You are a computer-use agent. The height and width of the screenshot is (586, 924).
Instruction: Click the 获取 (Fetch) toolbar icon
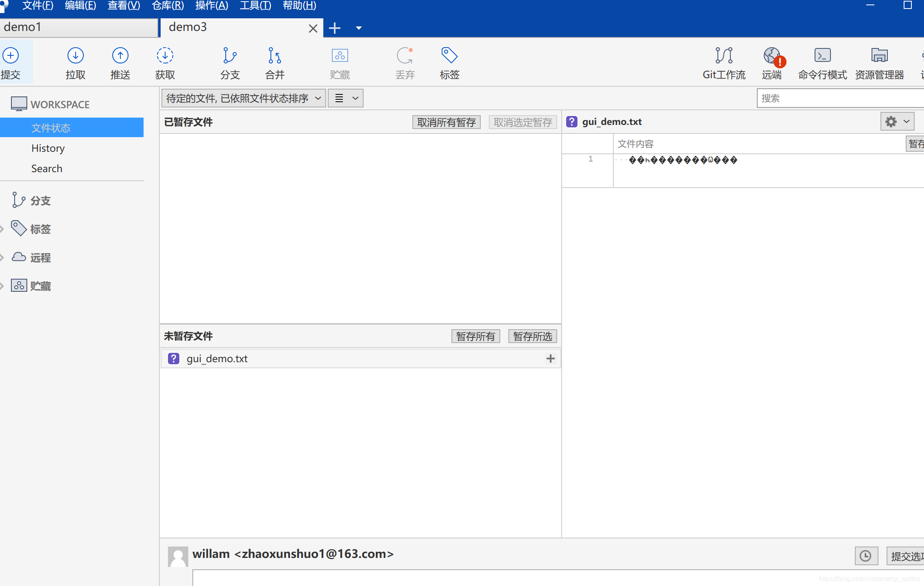(x=165, y=63)
